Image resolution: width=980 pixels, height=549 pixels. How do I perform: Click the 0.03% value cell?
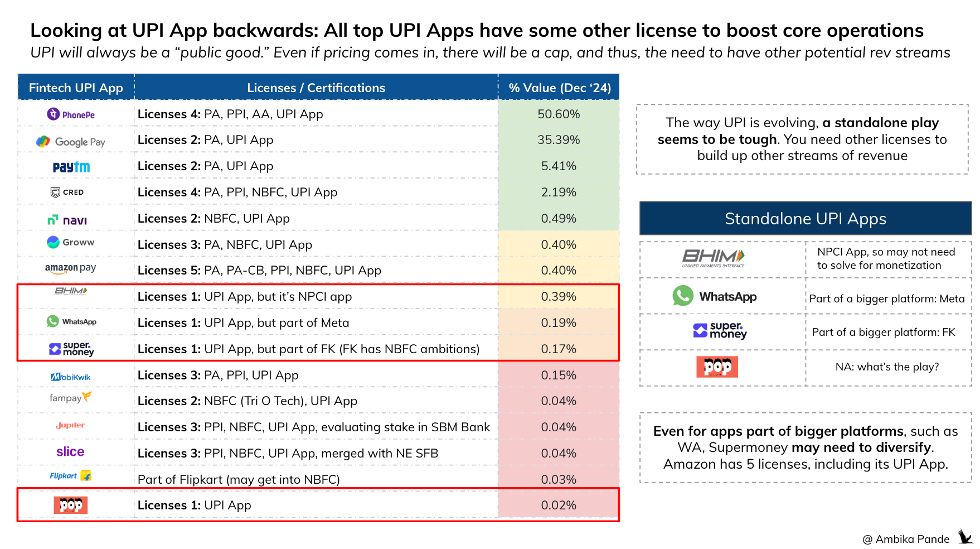click(559, 479)
